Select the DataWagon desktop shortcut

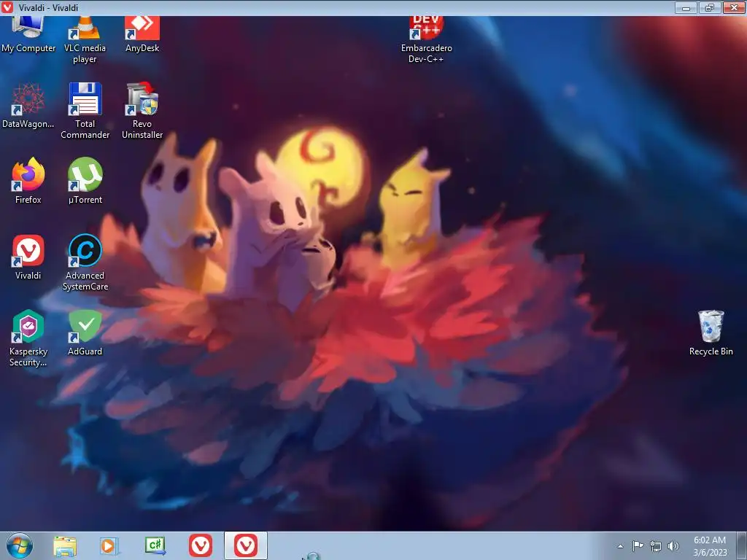click(28, 106)
